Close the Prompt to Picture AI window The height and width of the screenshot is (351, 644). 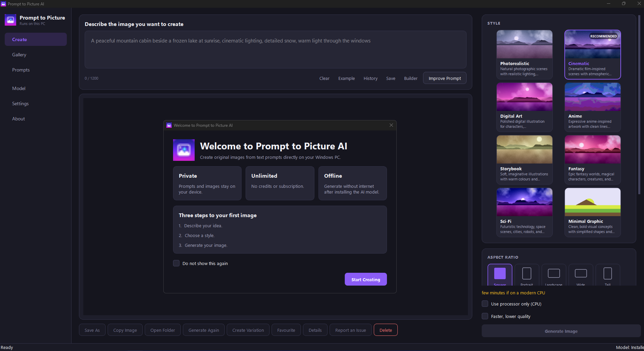coord(639,4)
